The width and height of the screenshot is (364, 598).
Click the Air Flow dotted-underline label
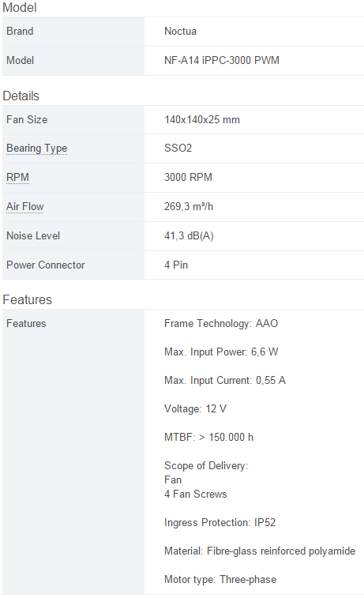click(24, 207)
